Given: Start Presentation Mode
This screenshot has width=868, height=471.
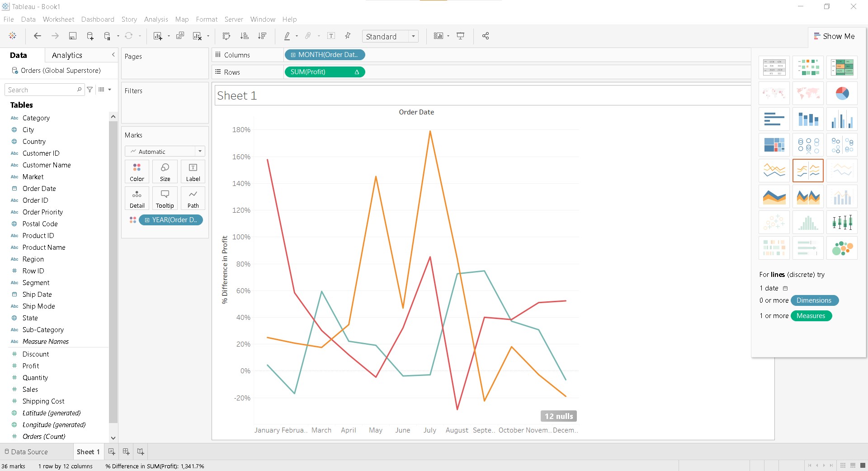Looking at the screenshot, I should pos(460,36).
